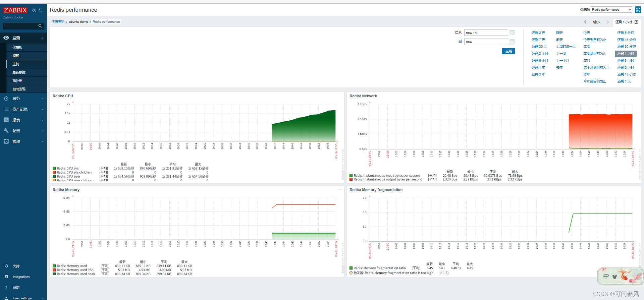Image resolution: width=644 pixels, height=300 pixels.
Task: Click the Chinese input method indicator 中
Action: [606, 277]
